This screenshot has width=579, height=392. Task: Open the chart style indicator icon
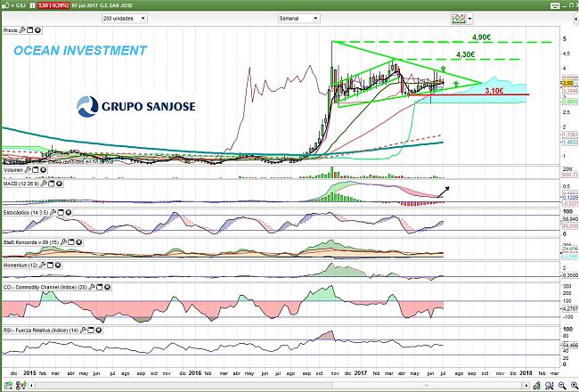458,18
